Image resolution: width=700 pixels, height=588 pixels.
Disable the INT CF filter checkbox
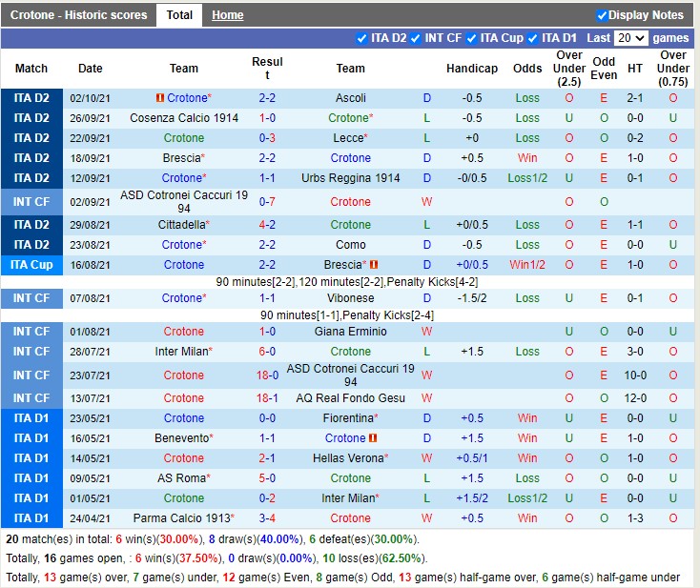(415, 38)
